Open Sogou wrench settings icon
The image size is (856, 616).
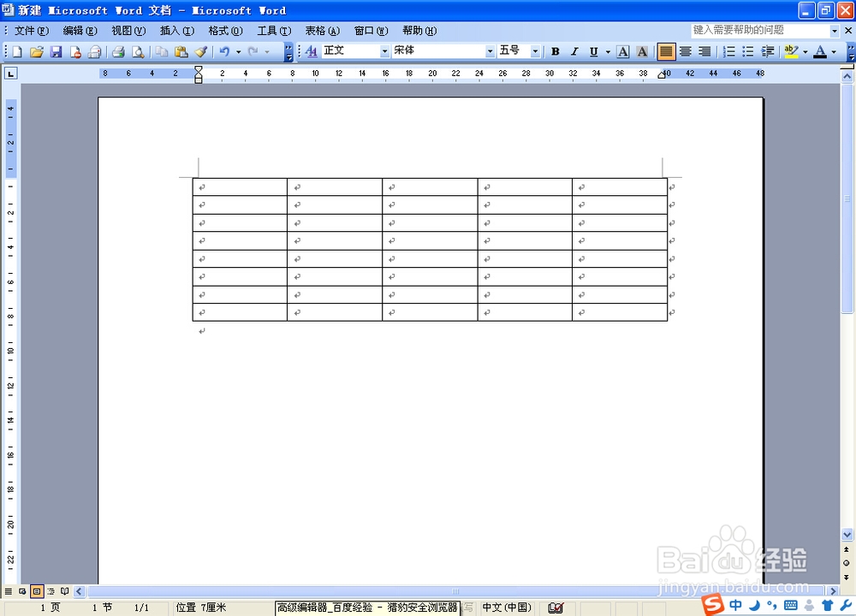(847, 605)
